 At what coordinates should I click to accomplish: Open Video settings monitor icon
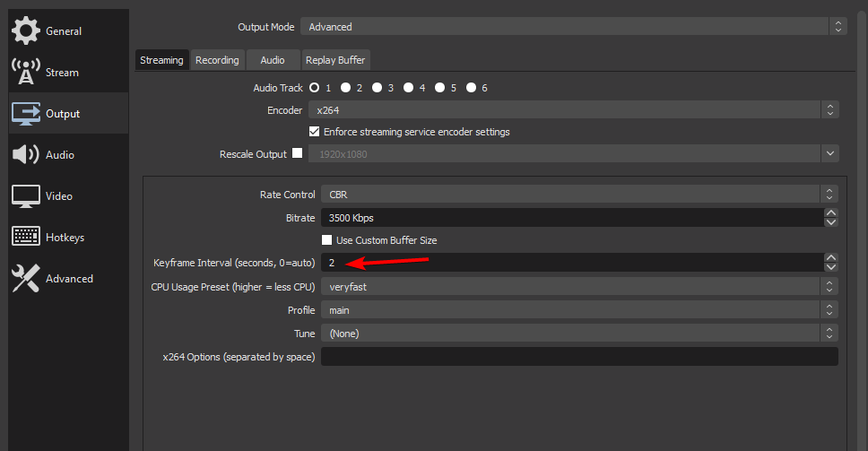25,195
